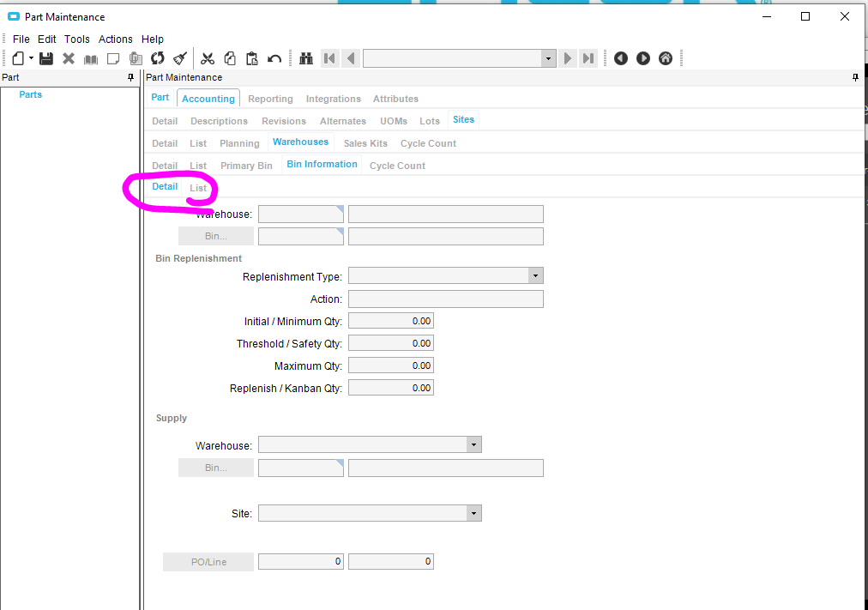The width and height of the screenshot is (868, 610).
Task: Copy using the toolbar copy icon
Action: point(230,58)
